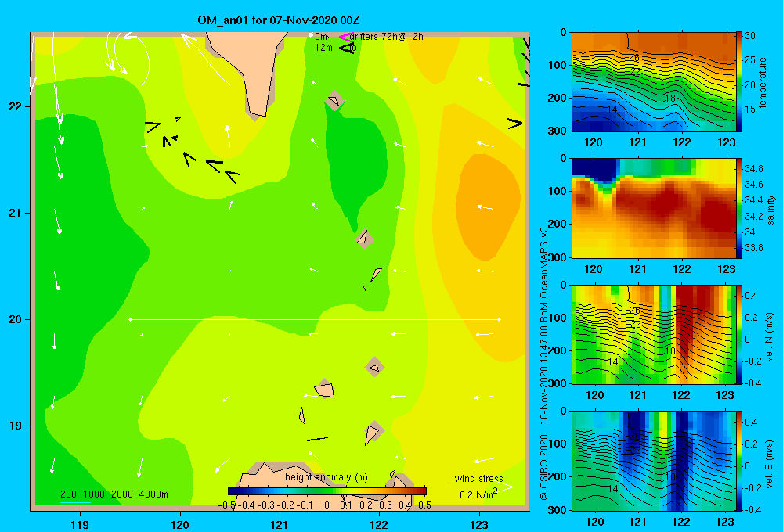The width and height of the screenshot is (783, 532).
Task: Click the "wind stress" legend label
Action: tap(478, 479)
